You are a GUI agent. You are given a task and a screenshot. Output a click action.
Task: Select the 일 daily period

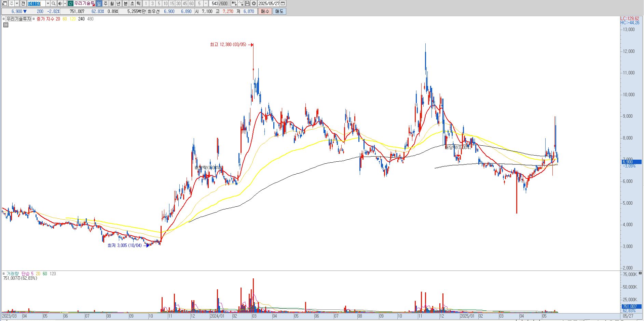99,3
